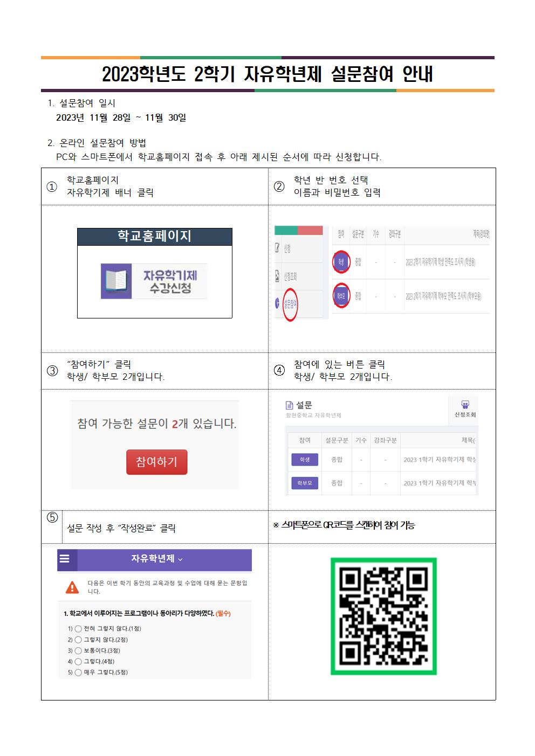Click the QR code image
Screen dimensions: 535x756
coord(383,616)
